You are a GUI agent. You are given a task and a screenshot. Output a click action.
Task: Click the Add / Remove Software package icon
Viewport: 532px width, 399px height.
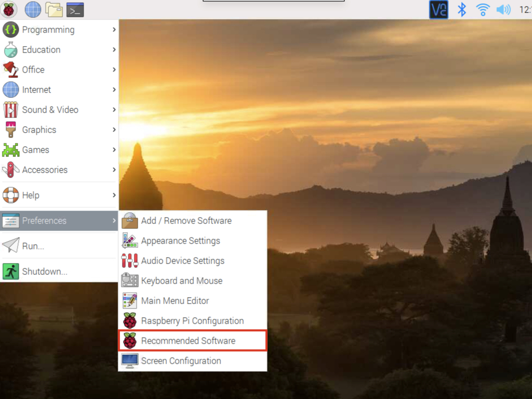point(129,220)
